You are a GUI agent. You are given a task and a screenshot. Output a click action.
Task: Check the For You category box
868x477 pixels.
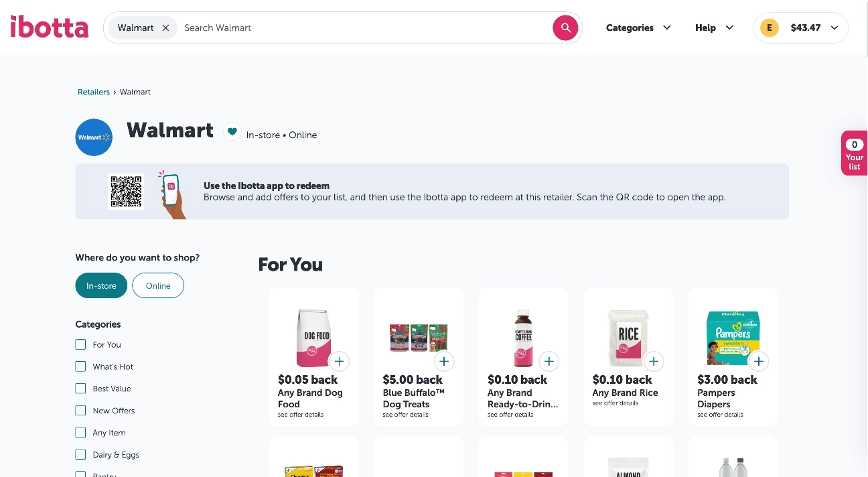80,344
